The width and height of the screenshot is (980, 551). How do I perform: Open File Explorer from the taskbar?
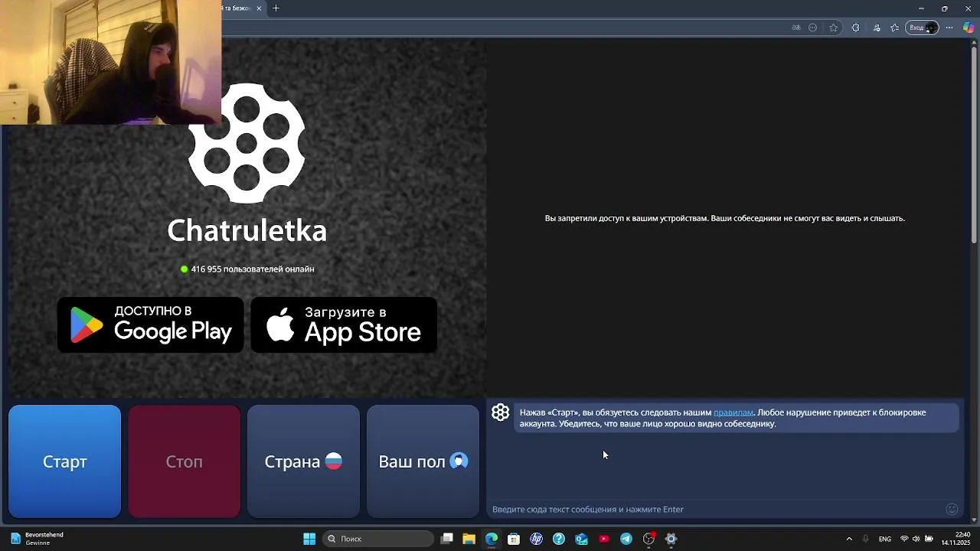[x=469, y=539]
